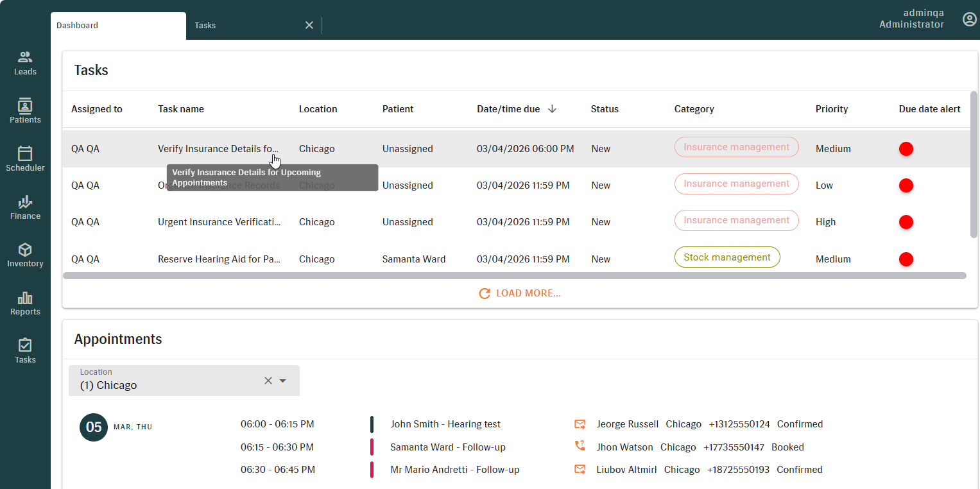Open the Samanta Ward - Follow-up appointment
Viewport: 980px width, 489px height.
(x=448, y=447)
